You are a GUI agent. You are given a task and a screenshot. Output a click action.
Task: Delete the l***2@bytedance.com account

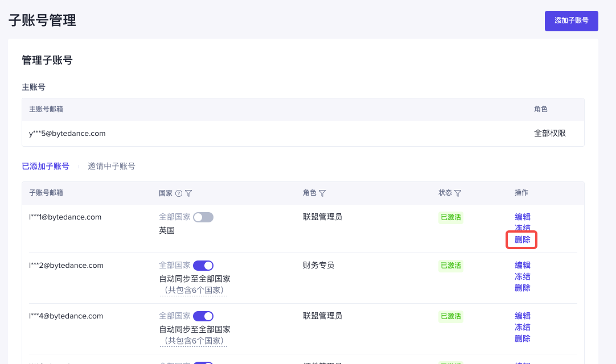522,288
